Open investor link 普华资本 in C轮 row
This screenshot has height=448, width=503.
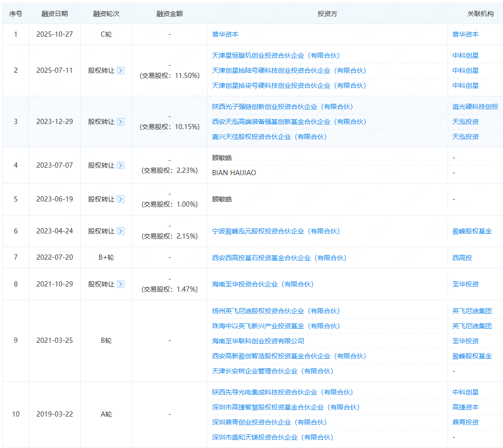(x=225, y=34)
